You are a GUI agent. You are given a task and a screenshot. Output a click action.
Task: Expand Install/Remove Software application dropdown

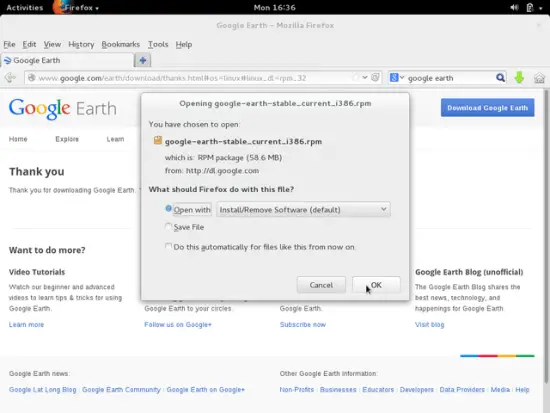coord(303,209)
